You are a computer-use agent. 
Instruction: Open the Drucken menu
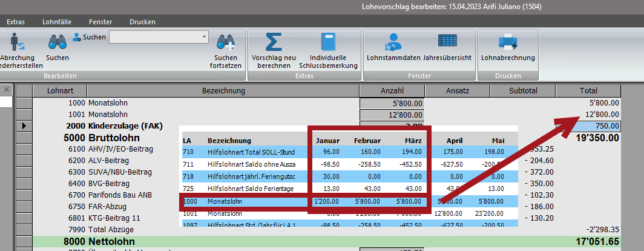tap(142, 22)
